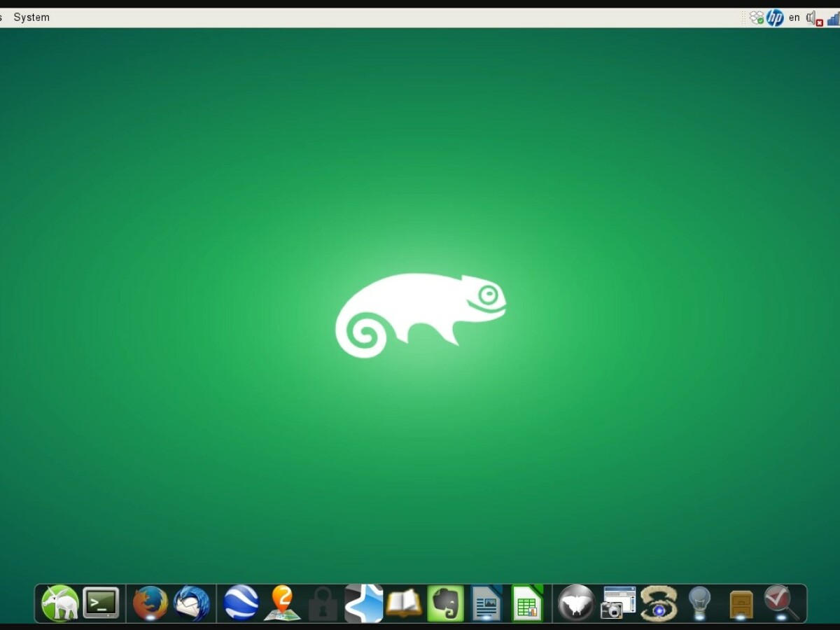Launch Google Earth from the dock
Screen dimensions: 840x630
(x=241, y=603)
